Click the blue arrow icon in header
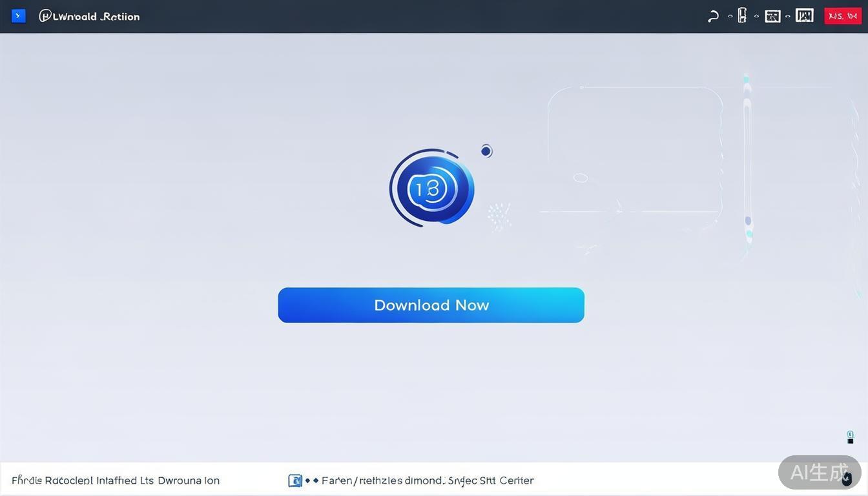This screenshot has width=868, height=496. [19, 15]
